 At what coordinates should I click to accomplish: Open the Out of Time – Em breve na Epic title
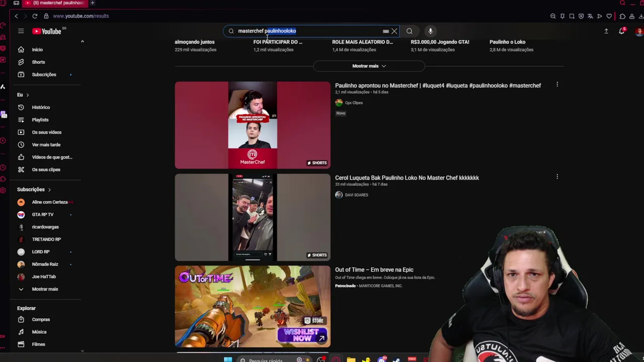(374, 270)
